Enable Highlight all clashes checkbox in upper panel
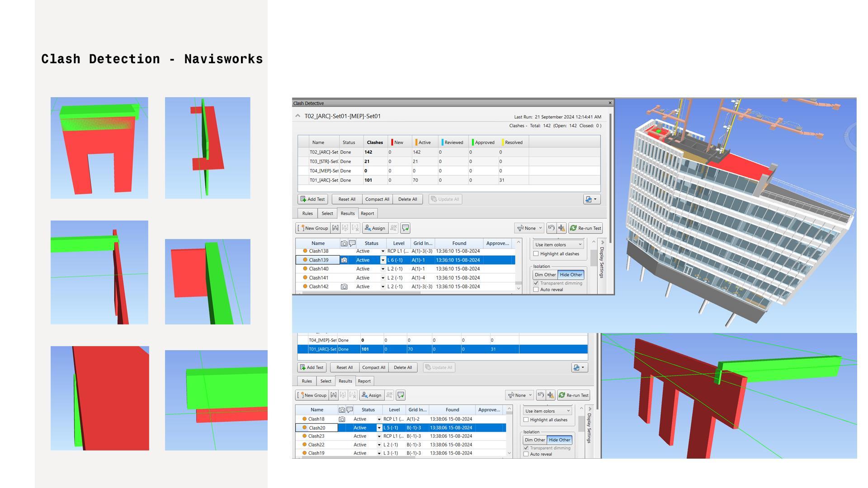The width and height of the screenshot is (868, 488). point(536,254)
